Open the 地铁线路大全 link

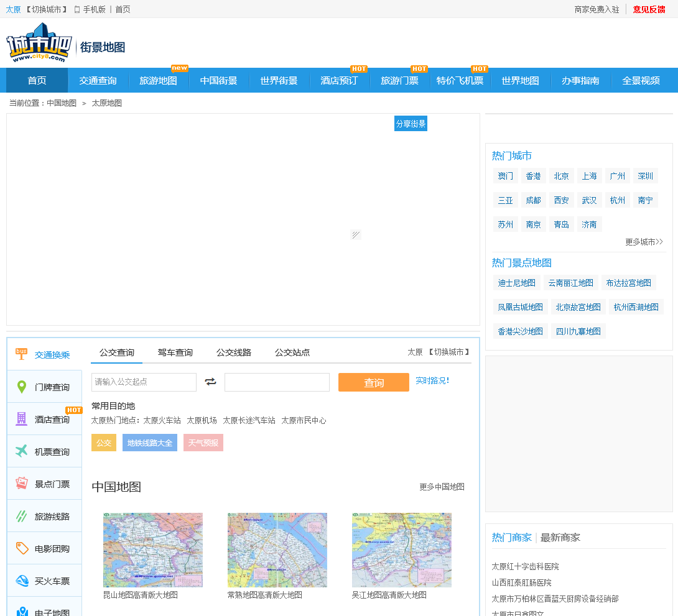pos(149,443)
